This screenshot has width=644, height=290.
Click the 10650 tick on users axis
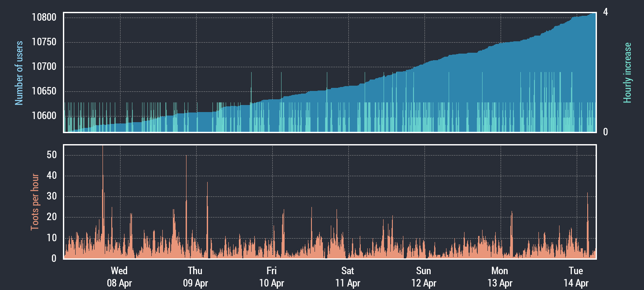tap(44, 91)
